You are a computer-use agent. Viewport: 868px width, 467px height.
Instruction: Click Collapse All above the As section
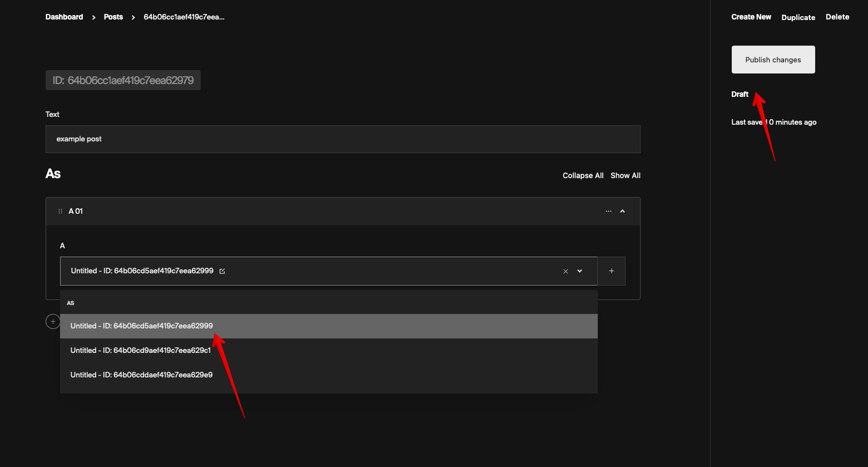583,175
